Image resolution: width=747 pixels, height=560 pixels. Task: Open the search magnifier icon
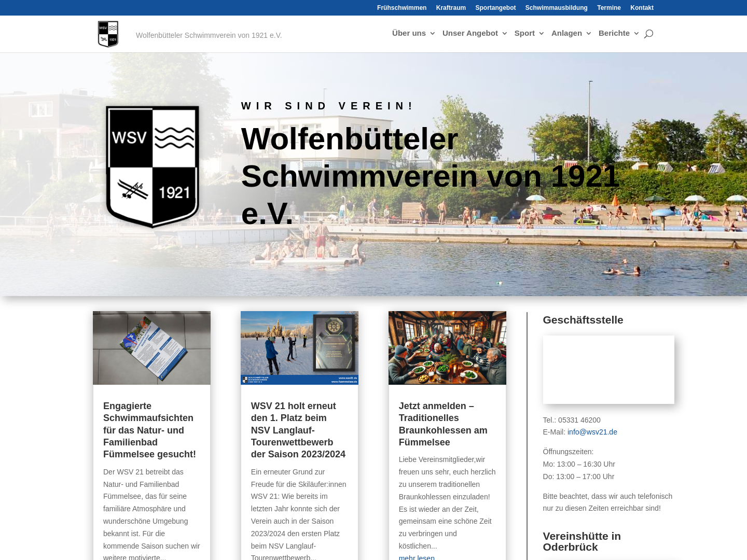[648, 34]
